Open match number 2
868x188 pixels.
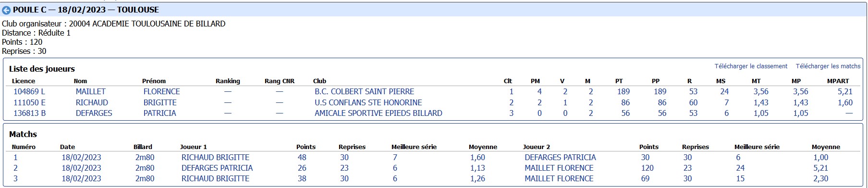click(x=15, y=168)
